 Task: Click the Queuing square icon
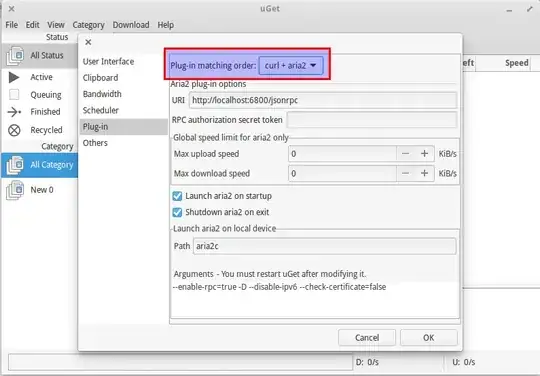pos(14,94)
